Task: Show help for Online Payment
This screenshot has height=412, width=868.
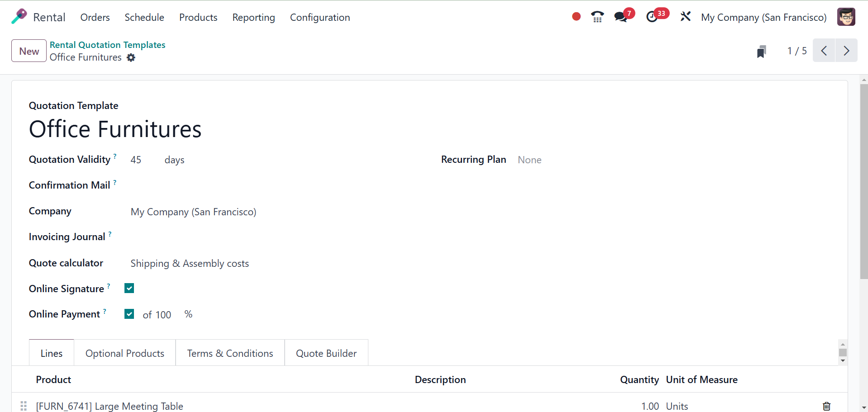Action: (x=105, y=311)
